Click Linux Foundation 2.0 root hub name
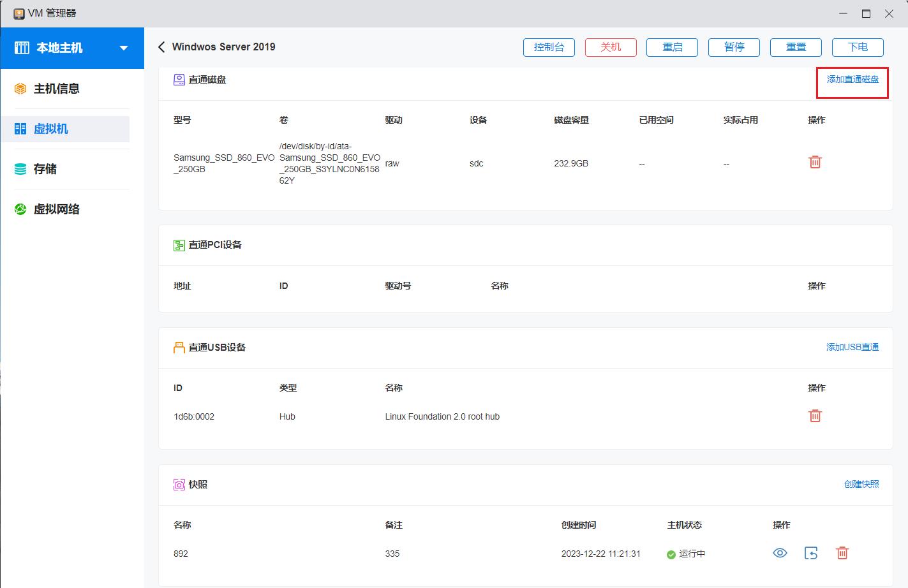 click(x=442, y=416)
